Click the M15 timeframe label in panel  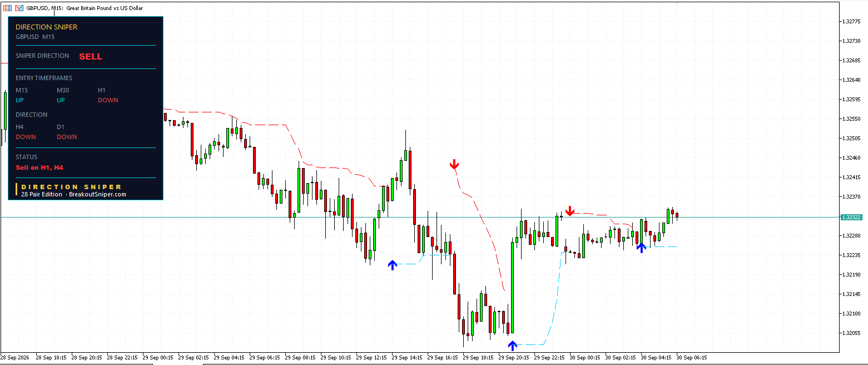(22, 90)
